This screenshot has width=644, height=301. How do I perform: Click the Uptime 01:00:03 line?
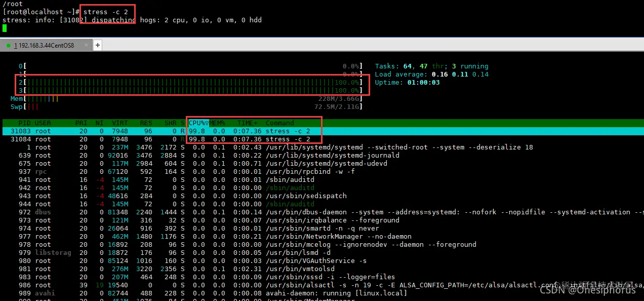point(407,82)
